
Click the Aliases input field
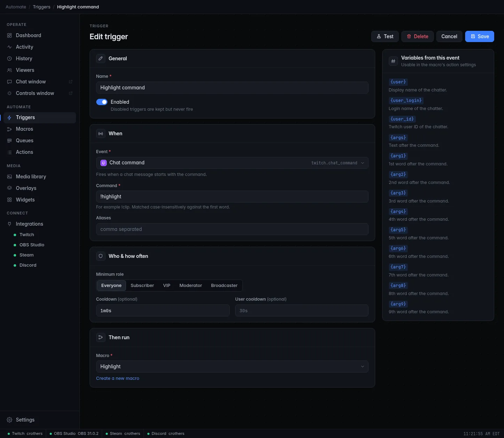point(232,229)
